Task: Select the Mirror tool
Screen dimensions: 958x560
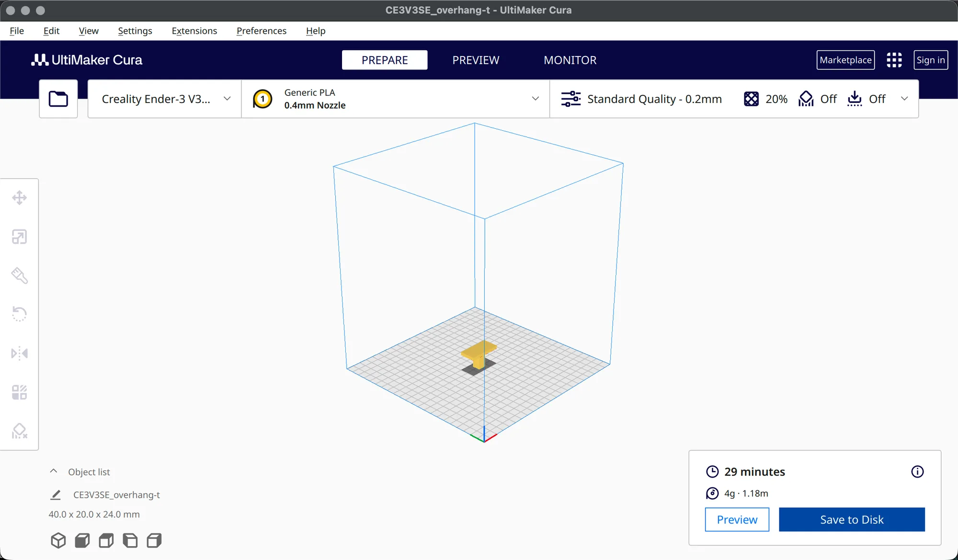Action: pos(19,354)
